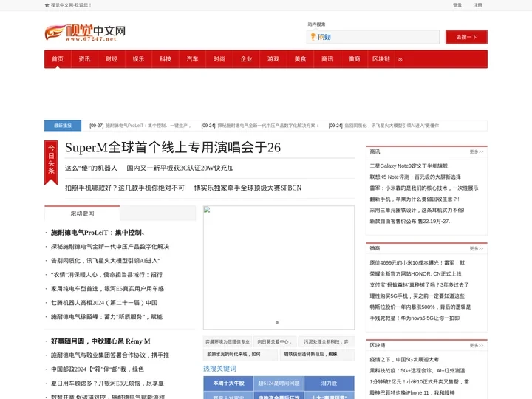Open the 企业 nav tab

246,59
